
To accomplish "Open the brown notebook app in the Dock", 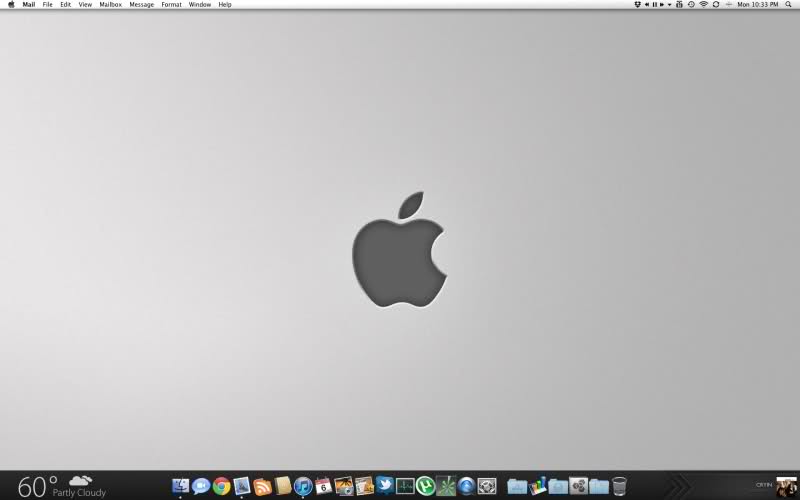I will tap(283, 486).
